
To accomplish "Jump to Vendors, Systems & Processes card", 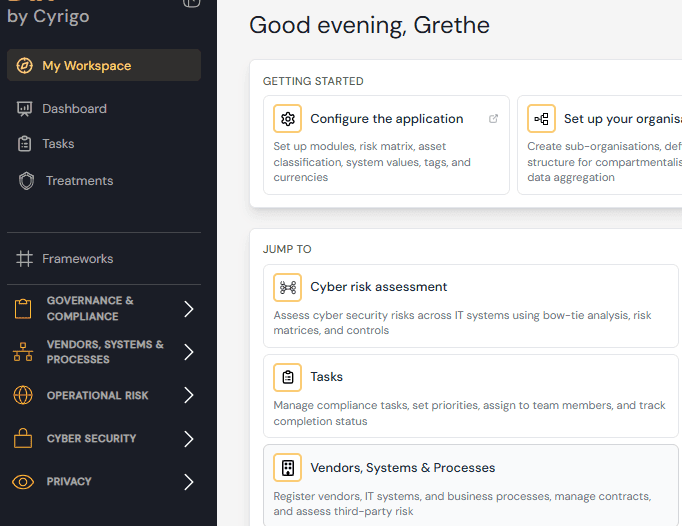I will click(x=471, y=485).
